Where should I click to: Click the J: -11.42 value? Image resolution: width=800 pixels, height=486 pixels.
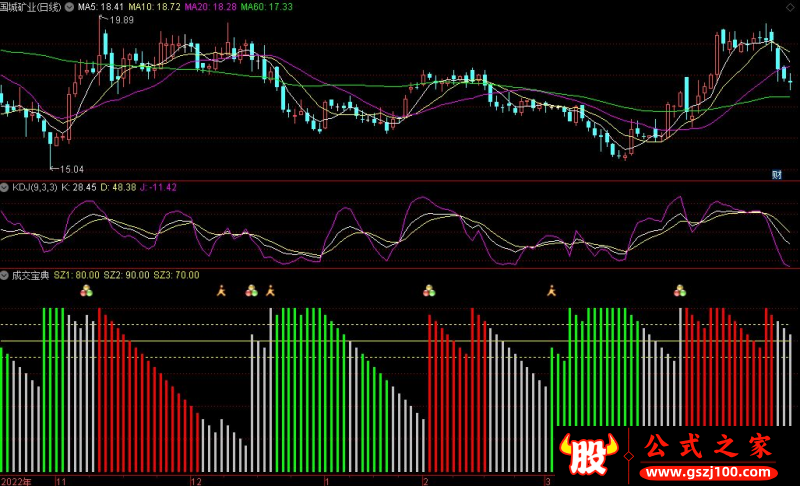click(x=158, y=188)
